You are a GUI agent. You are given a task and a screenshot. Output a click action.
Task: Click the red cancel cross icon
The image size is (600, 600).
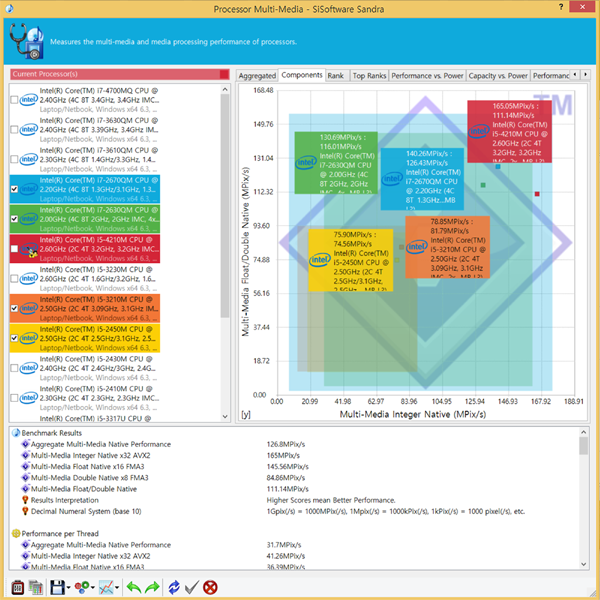(210, 587)
